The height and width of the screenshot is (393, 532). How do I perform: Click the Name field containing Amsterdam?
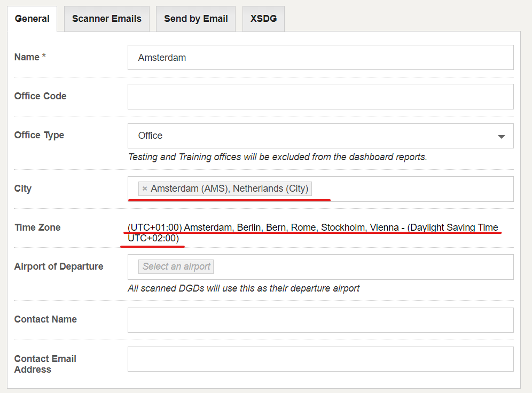320,58
